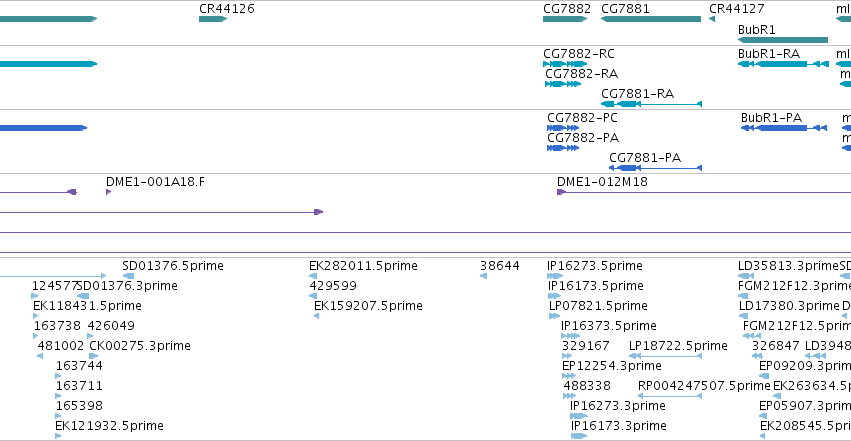Click the FGM212F12.5prime EST label

(x=797, y=326)
